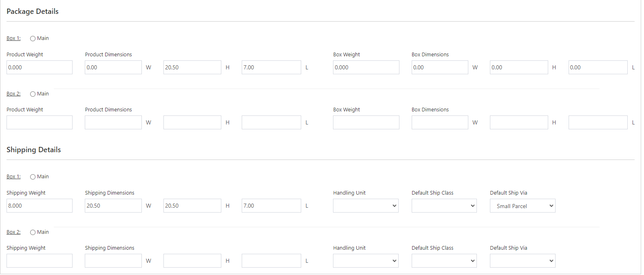Screen dimensions: 644x275
Task: Click empty Box 2 Shipping Weight field
Action: tap(40, 261)
